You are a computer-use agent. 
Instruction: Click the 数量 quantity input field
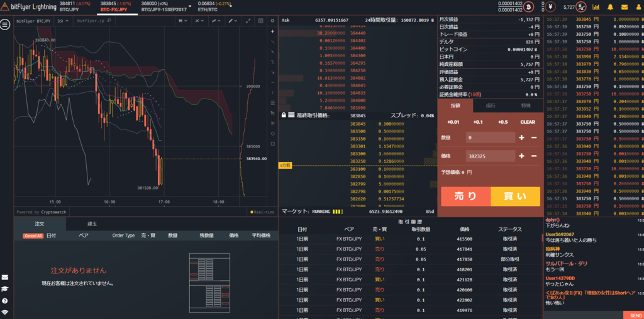pos(491,138)
